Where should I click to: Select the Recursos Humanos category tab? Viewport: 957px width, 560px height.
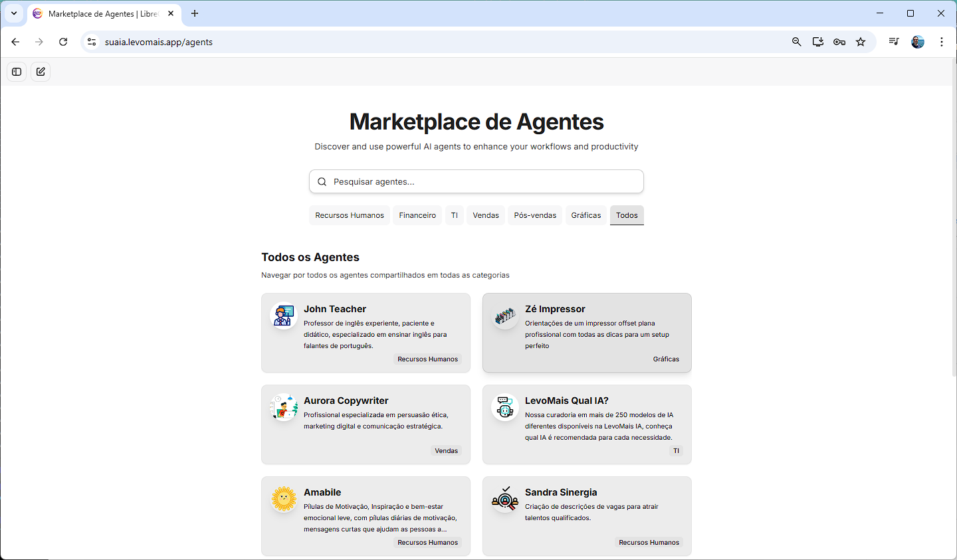350,215
